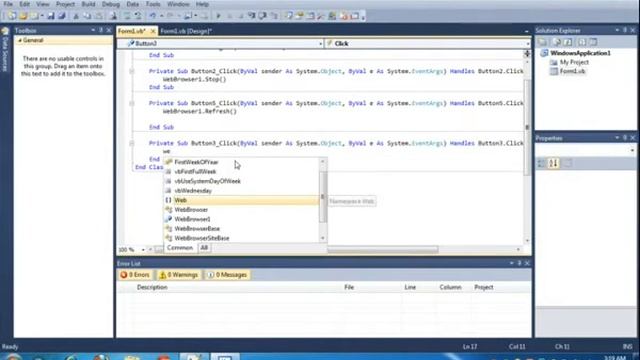Open the 100 % zoom dropdown

point(143,249)
